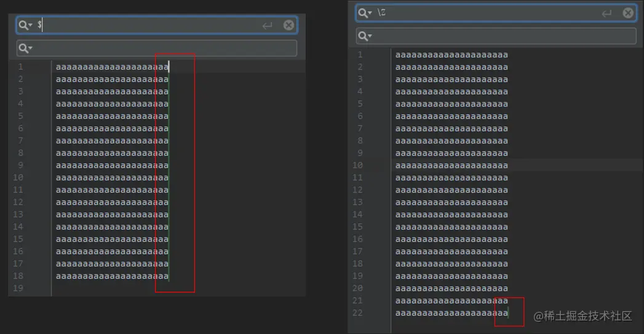
Task: Open search history dropdown beside the '\Z' query
Action: [365, 13]
